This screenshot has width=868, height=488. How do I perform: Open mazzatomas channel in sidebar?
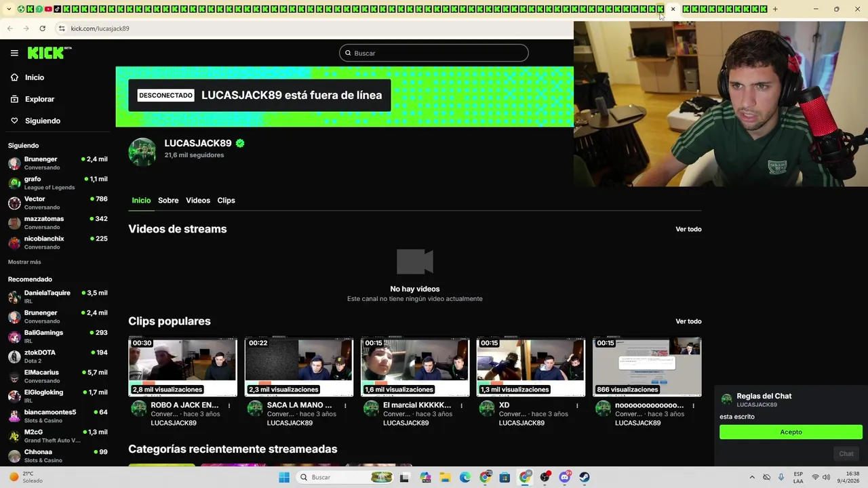(x=58, y=222)
